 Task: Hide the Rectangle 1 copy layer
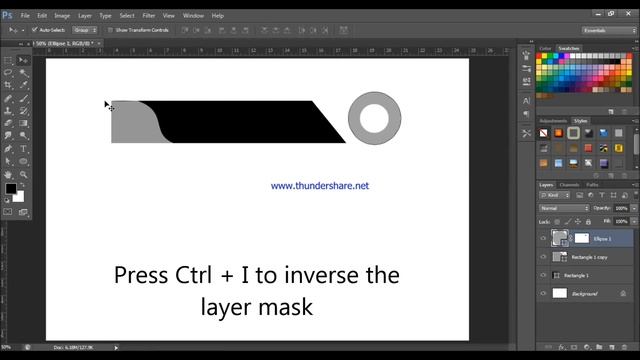pyautogui.click(x=543, y=257)
